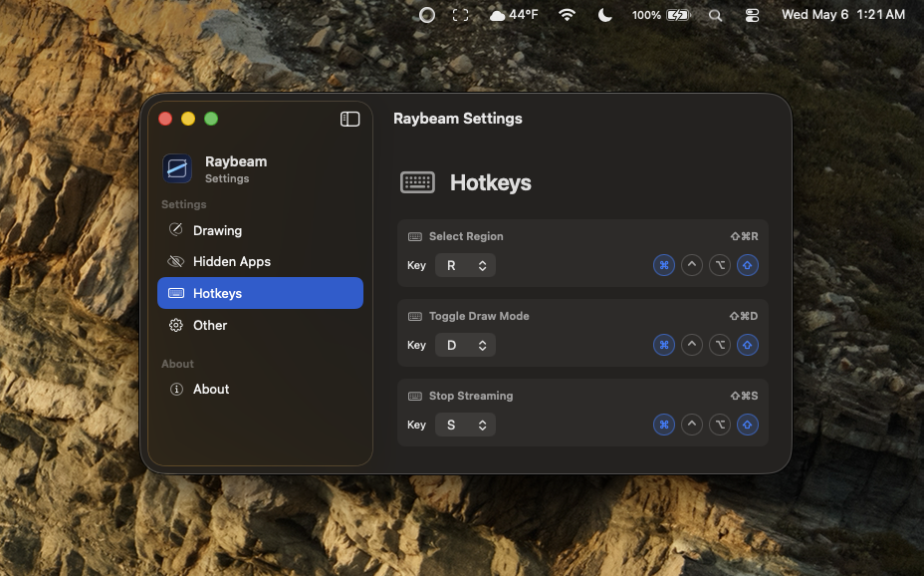This screenshot has width=924, height=576.
Task: Open the Drawing settings section
Action: point(261,230)
